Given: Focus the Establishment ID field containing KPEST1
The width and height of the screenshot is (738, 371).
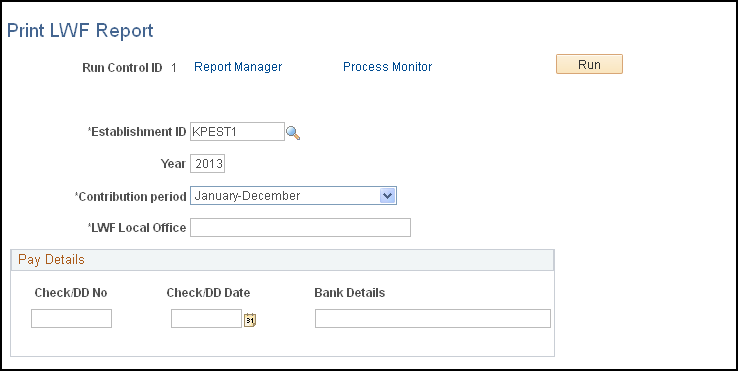Looking at the screenshot, I should 237,132.
